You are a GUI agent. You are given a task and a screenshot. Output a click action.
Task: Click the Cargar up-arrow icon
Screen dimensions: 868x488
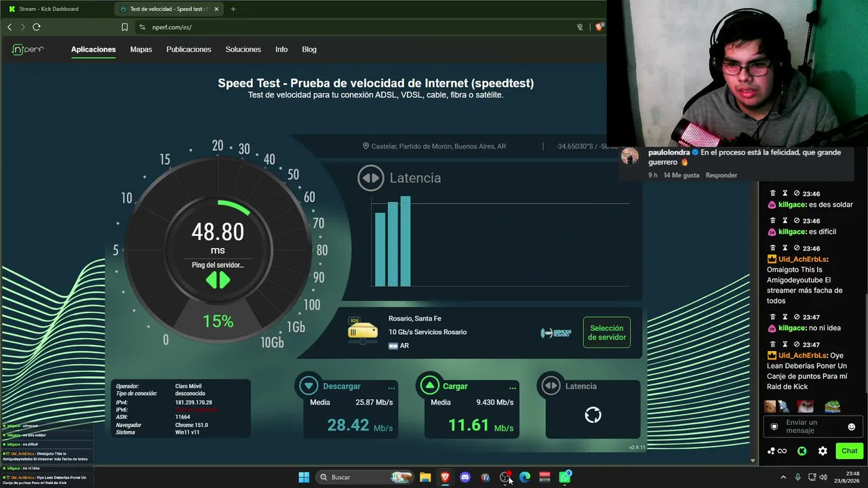(x=429, y=386)
